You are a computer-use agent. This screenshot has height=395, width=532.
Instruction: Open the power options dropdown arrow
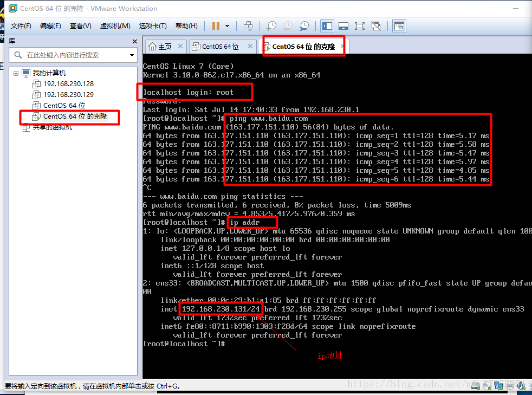click(x=228, y=26)
